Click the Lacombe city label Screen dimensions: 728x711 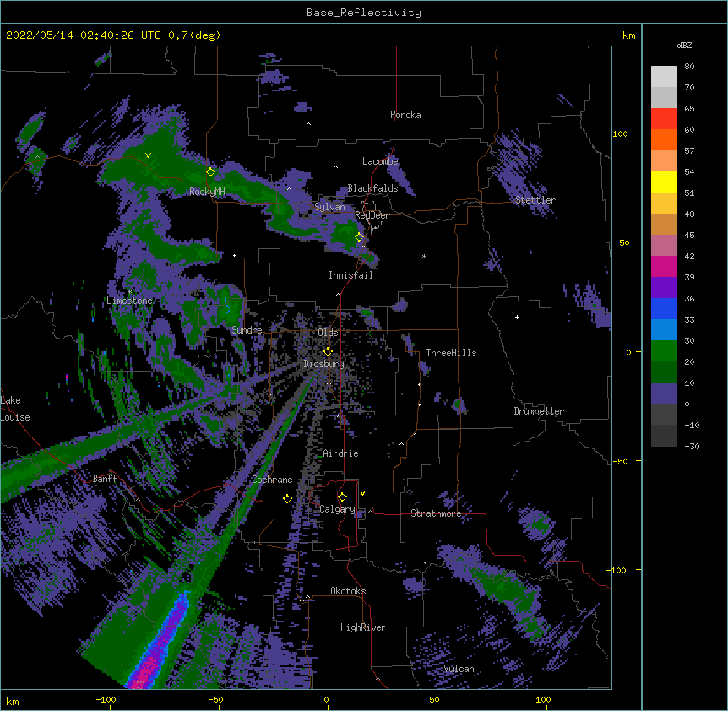[380, 161]
